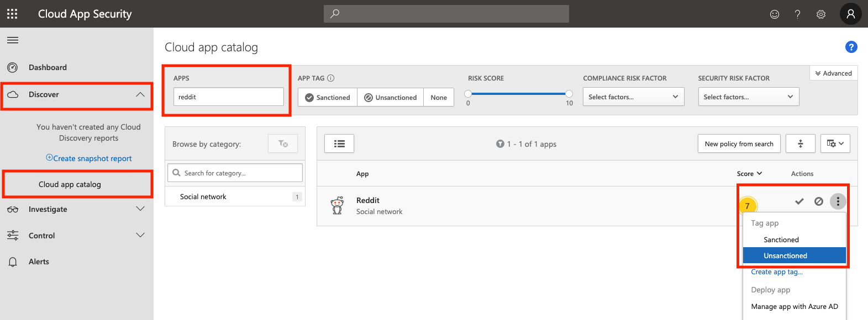Click the Create snapshot report link

coord(89,158)
